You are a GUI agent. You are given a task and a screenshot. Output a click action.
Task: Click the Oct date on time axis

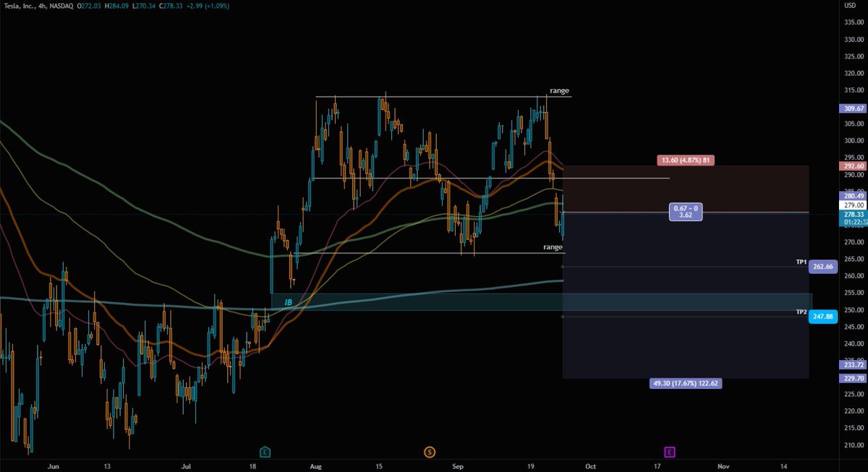[590, 465]
